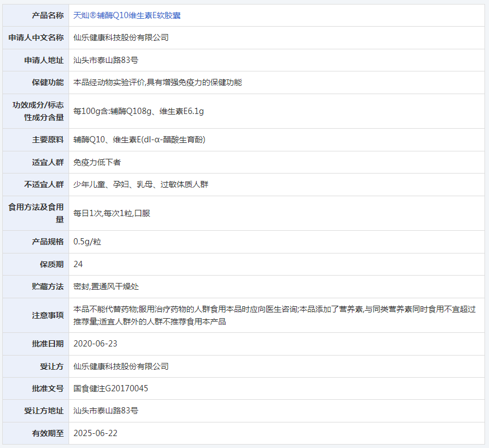Click the 主要原料 label
Viewport: 489px width, 448px height.
[x=48, y=140]
